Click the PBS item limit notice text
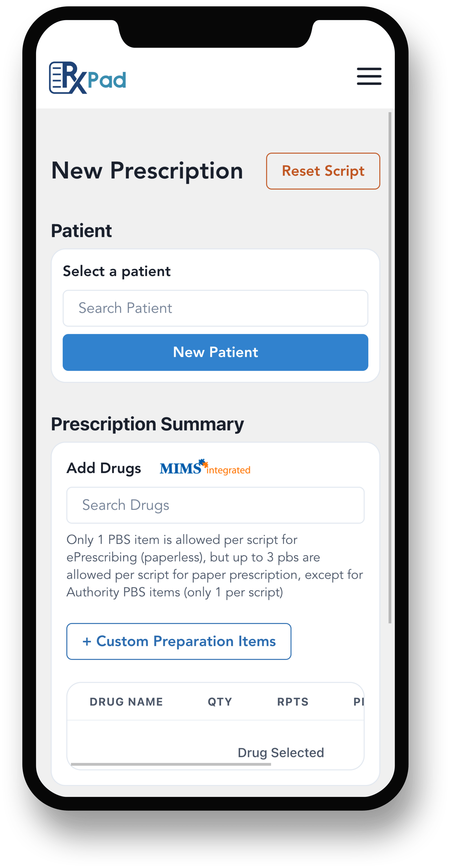This screenshot has width=450, height=868. tap(214, 565)
